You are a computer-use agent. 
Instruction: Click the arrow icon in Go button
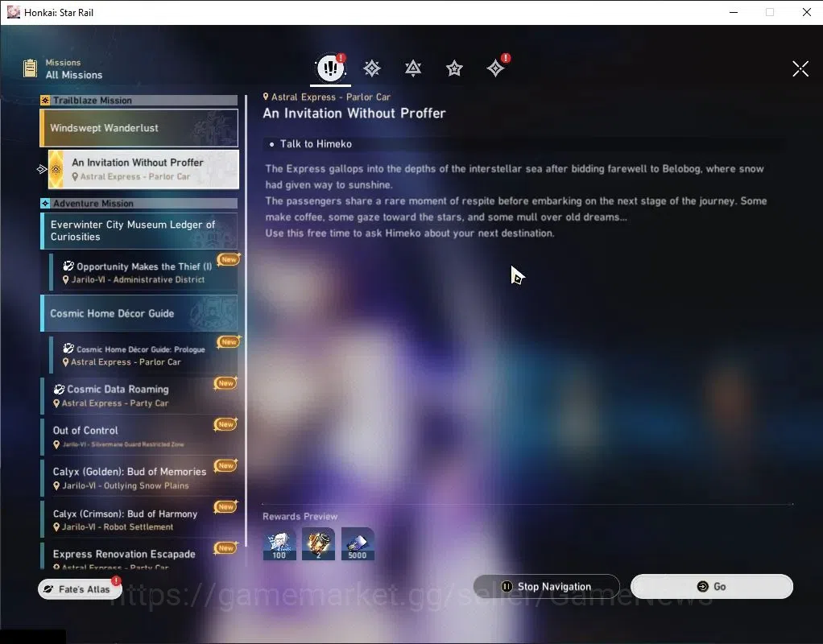coord(702,586)
